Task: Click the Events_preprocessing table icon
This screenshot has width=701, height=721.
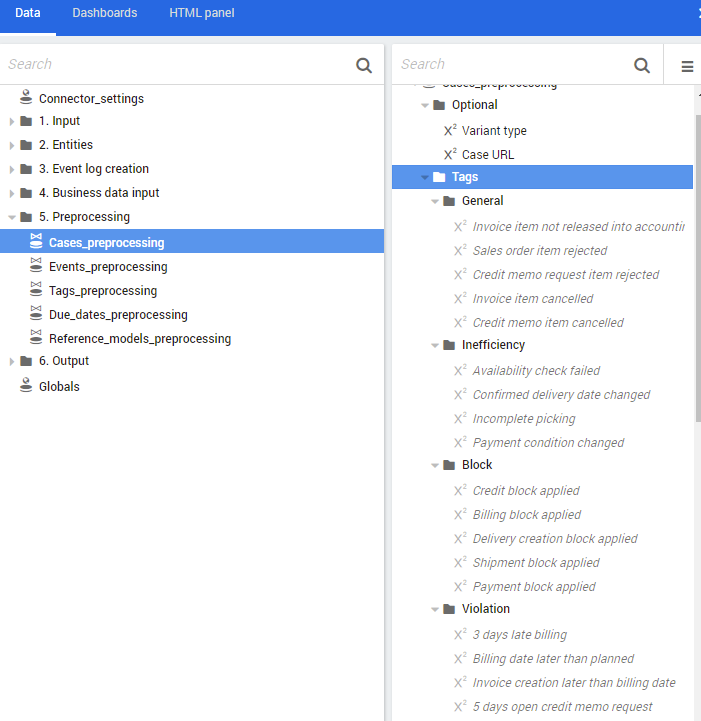Action: (36, 266)
